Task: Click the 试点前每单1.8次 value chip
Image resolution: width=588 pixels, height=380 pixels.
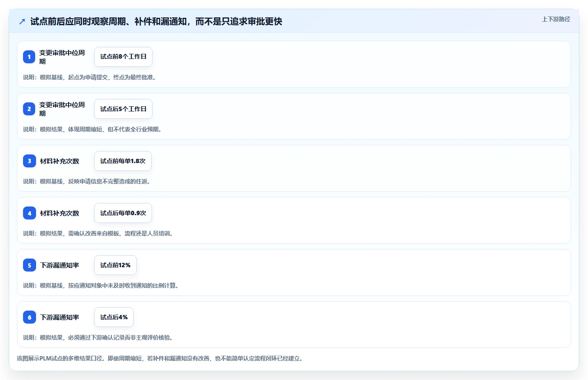Action: (x=123, y=161)
